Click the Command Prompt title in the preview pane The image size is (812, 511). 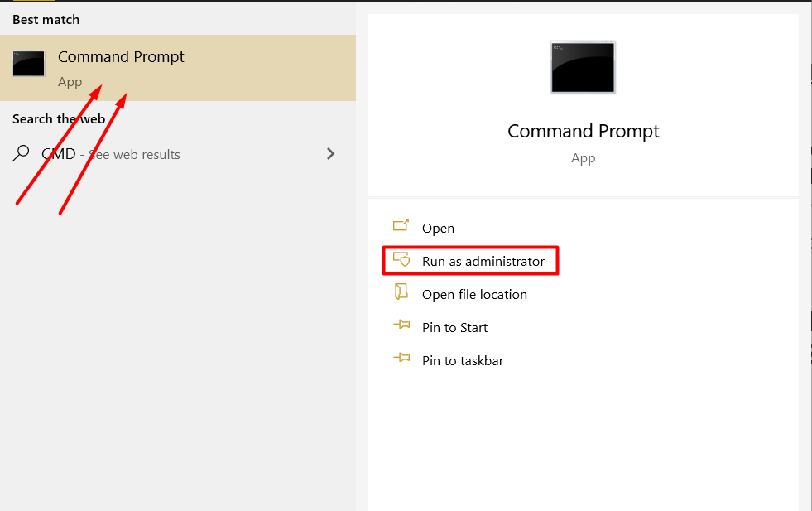[x=583, y=131]
